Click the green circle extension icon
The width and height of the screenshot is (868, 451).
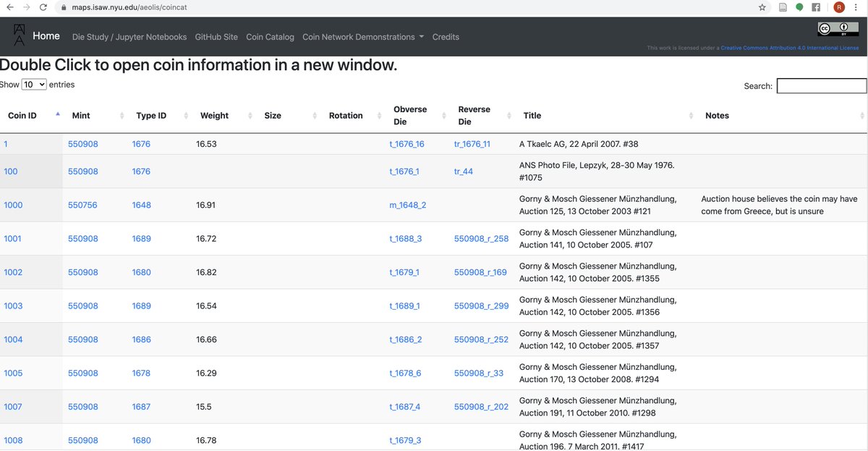pos(799,7)
